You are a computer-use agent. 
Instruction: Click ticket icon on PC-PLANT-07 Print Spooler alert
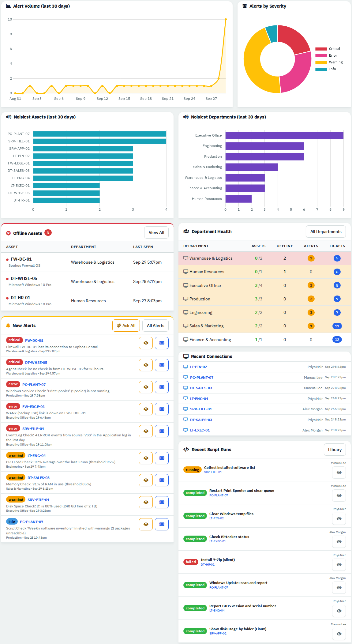coord(162,387)
